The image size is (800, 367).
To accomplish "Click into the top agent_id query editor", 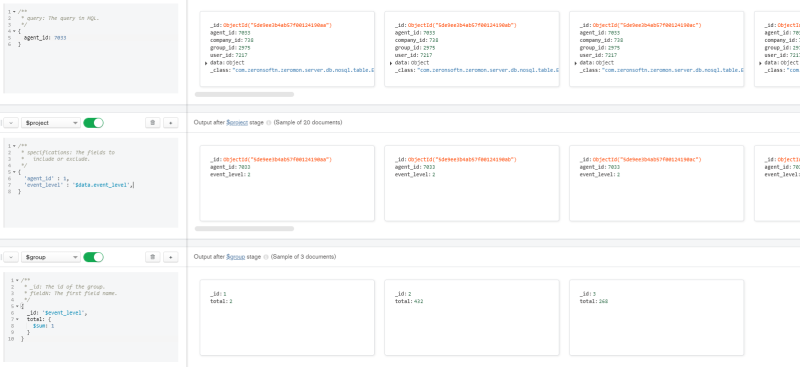I will pyautogui.click(x=92, y=48).
